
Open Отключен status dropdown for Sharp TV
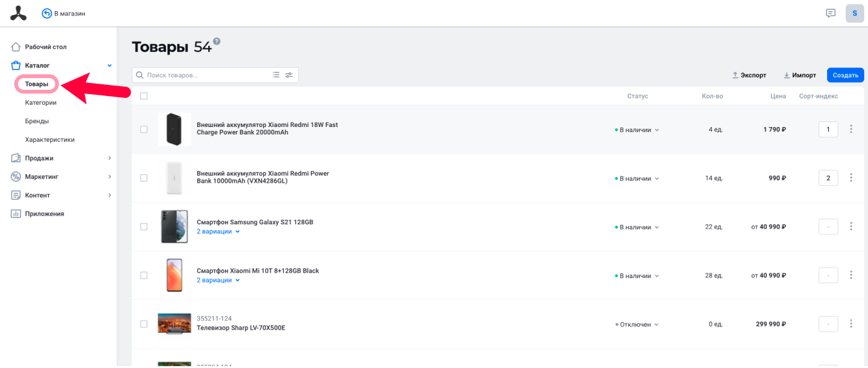(637, 325)
